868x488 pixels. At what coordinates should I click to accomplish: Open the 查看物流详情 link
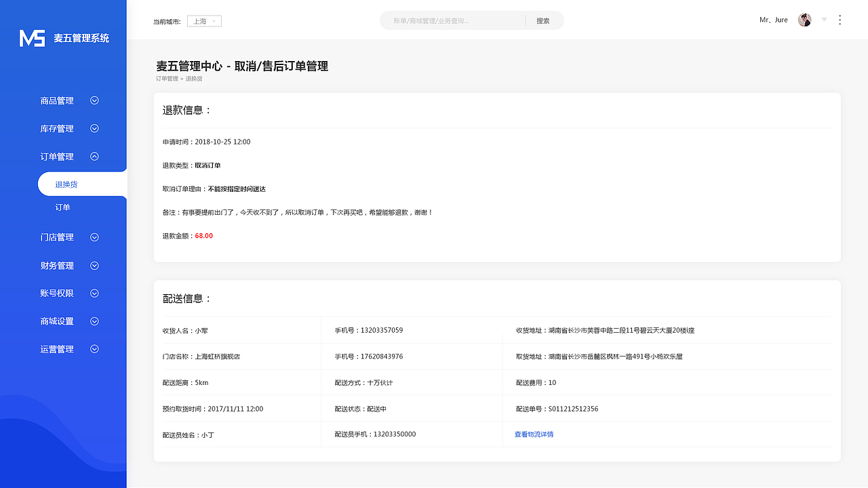[534, 434]
